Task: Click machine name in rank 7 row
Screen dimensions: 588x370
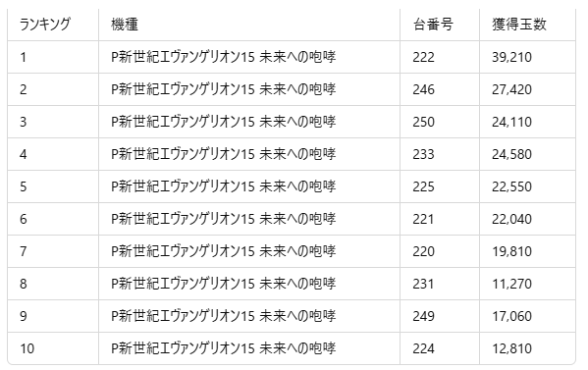Action: pos(224,251)
